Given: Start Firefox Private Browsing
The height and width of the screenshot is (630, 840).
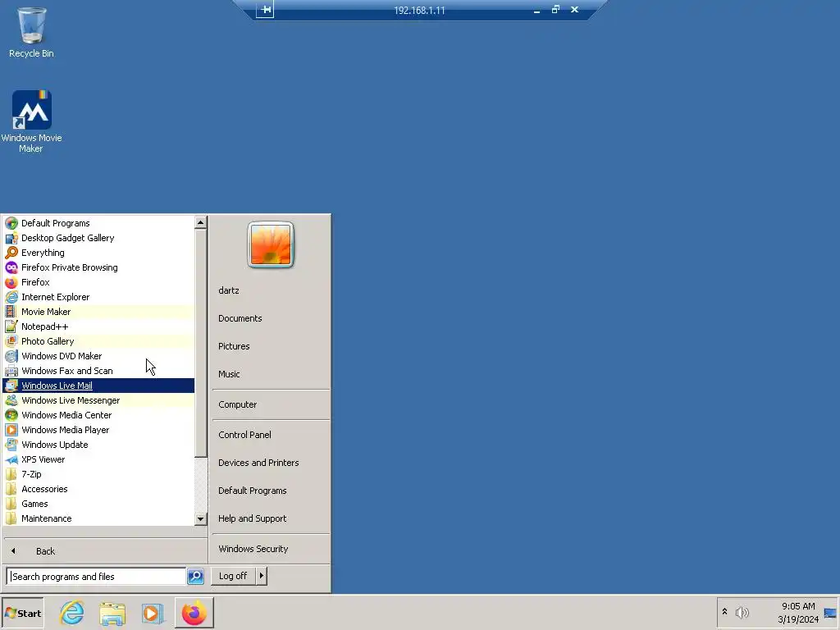Looking at the screenshot, I should 98,267.
